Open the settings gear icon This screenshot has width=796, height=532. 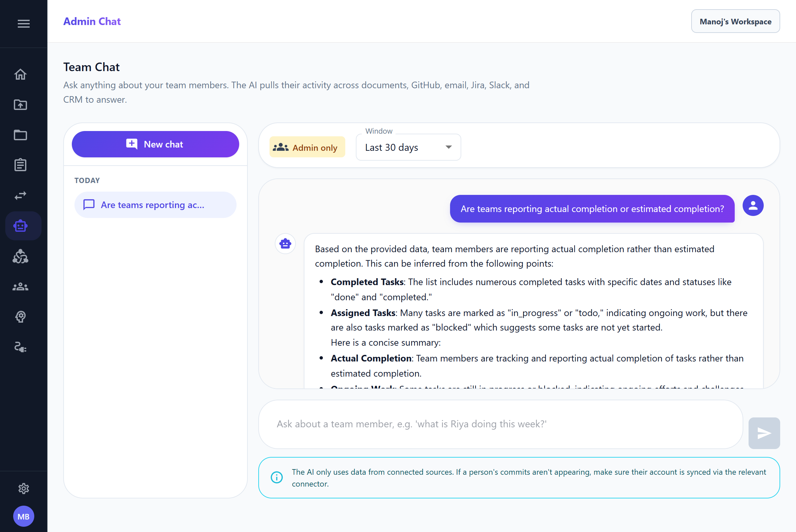click(23, 489)
